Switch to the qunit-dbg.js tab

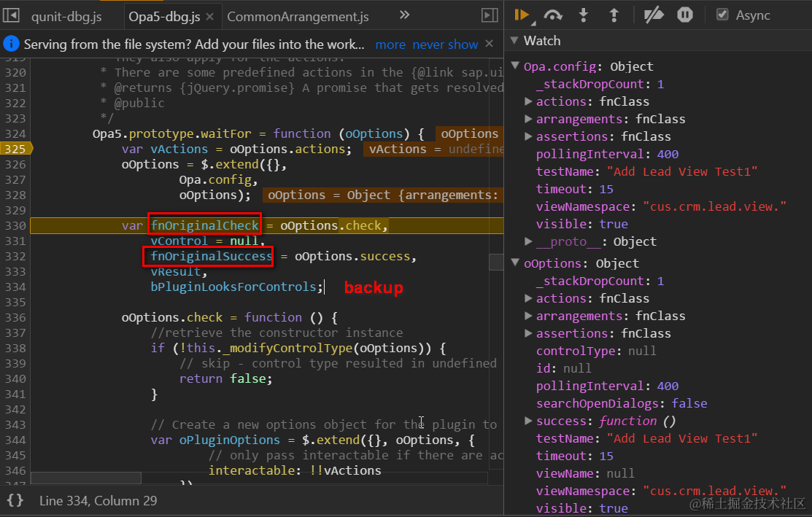tap(66, 17)
